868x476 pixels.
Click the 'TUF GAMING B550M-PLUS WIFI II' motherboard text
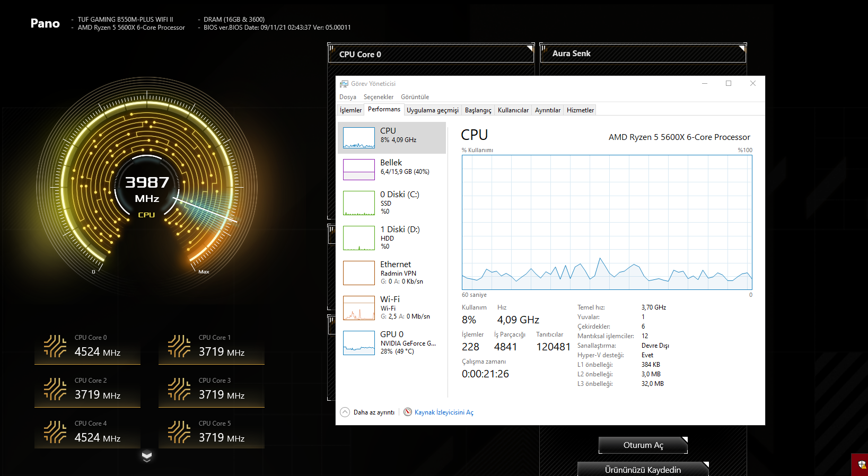click(x=125, y=20)
